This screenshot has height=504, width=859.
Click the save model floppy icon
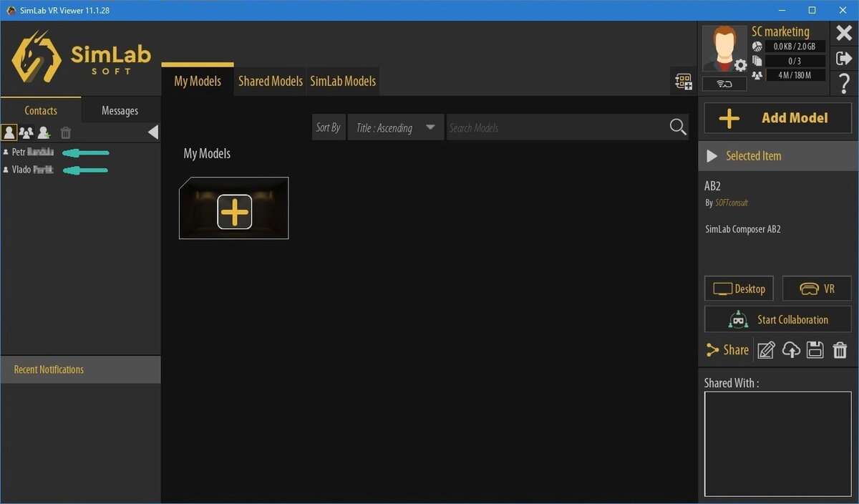tap(815, 349)
